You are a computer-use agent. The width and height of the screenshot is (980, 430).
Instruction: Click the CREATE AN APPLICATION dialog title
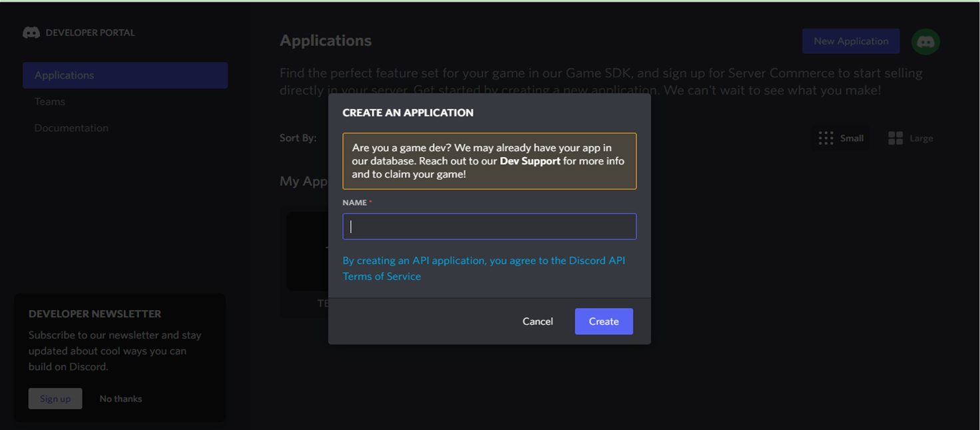(x=408, y=112)
